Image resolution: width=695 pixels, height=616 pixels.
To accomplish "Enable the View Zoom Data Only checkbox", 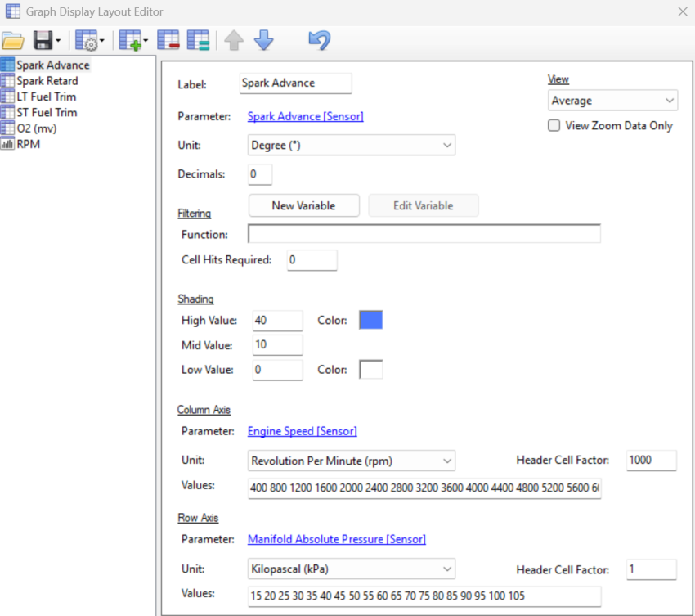I will click(x=554, y=126).
